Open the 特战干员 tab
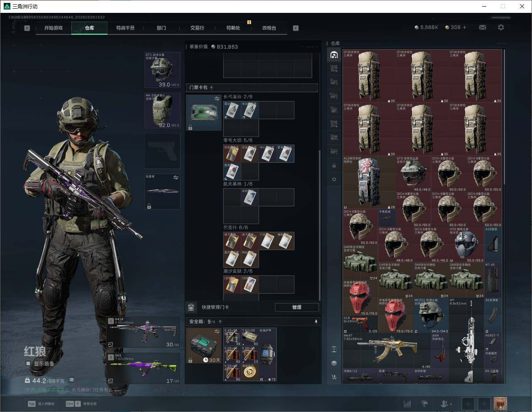 tap(125, 28)
